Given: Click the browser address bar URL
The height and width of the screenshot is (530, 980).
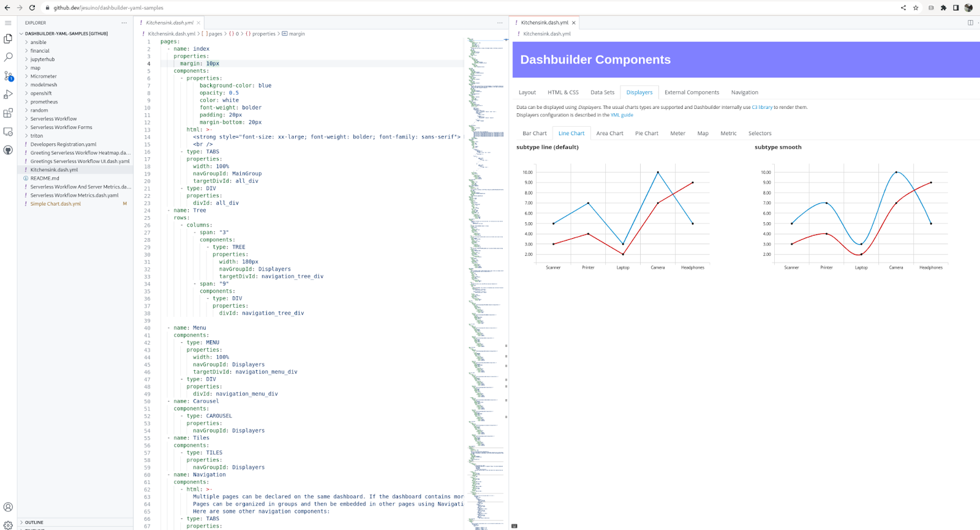Looking at the screenshot, I should point(108,8).
